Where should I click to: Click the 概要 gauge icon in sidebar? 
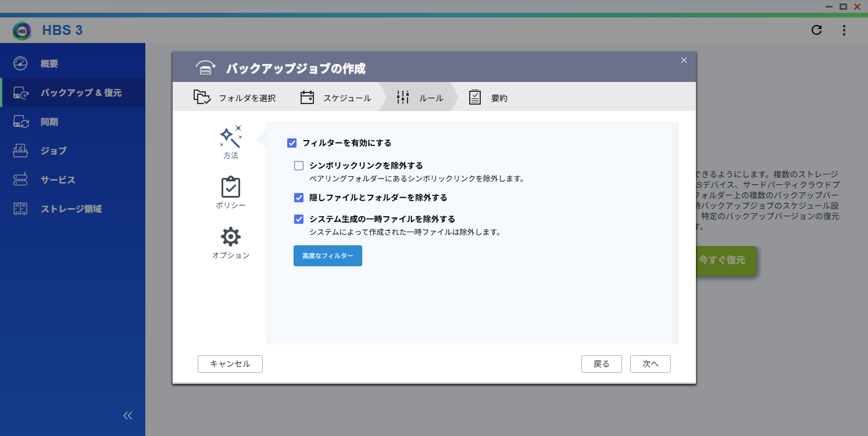pyautogui.click(x=20, y=64)
